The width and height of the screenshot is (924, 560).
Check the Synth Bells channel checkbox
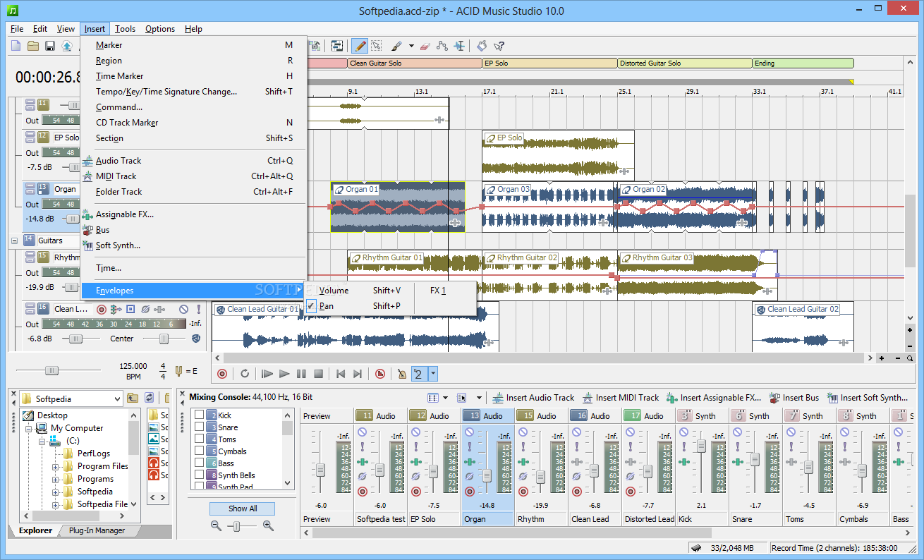coord(200,475)
